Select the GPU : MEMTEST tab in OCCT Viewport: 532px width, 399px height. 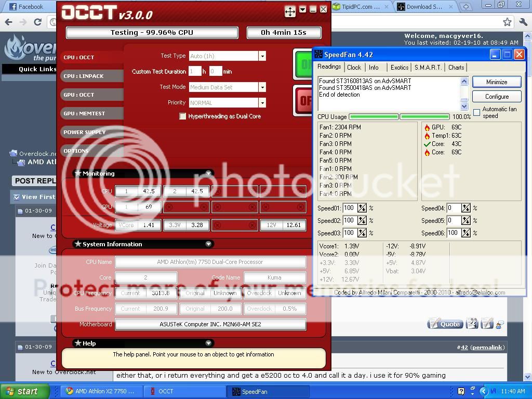pos(91,113)
